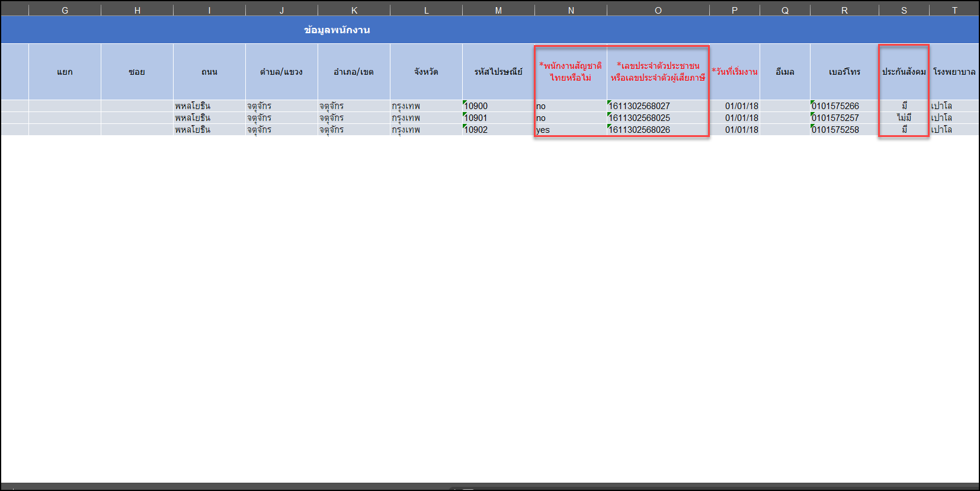Select column S header letter
This screenshot has width=980, height=491.
(x=904, y=10)
